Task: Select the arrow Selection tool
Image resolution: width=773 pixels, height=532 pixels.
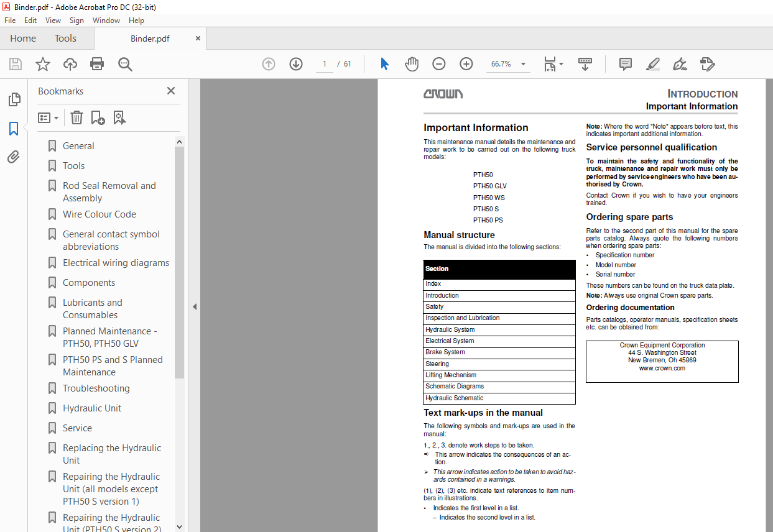Action: tap(384, 64)
